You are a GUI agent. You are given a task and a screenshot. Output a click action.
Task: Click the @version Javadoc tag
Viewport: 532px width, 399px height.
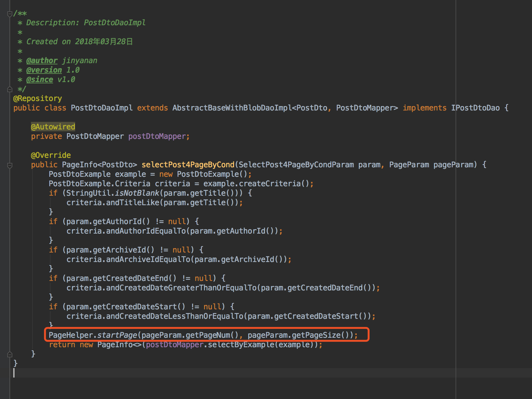point(44,70)
